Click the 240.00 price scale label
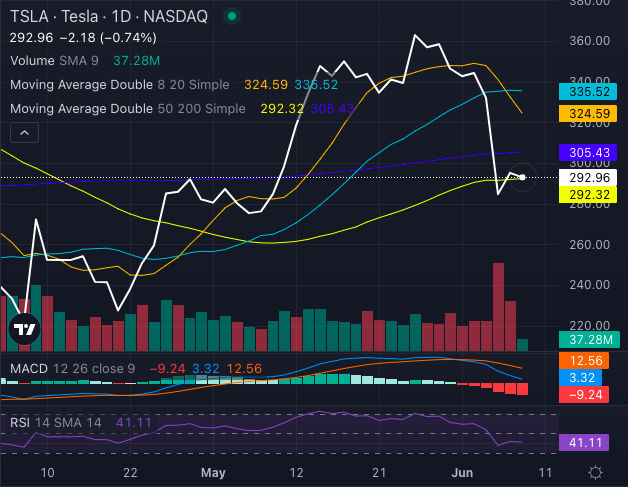628x487 pixels. pyautogui.click(x=590, y=285)
